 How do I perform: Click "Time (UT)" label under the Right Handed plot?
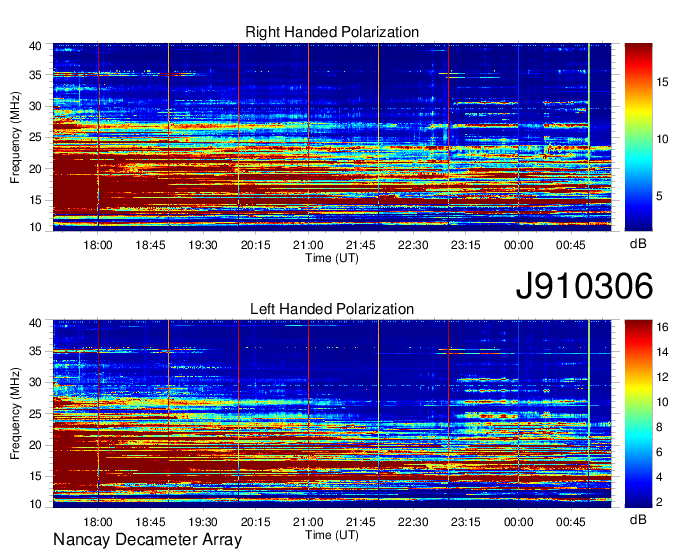pos(332,258)
